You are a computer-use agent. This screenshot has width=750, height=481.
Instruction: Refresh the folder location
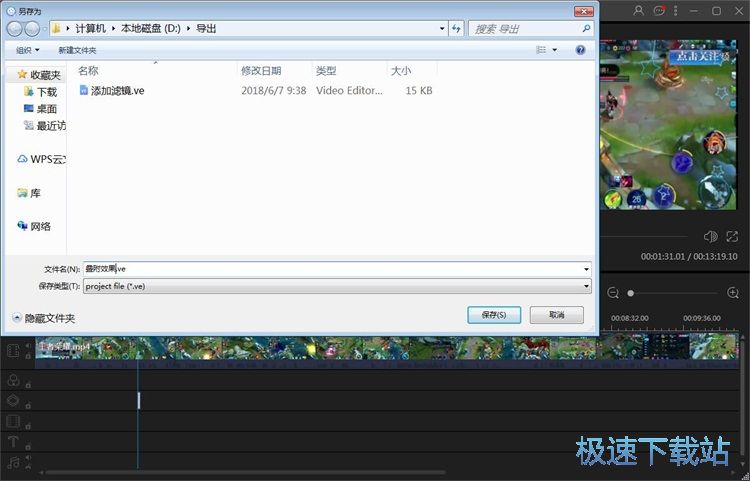pyautogui.click(x=456, y=29)
